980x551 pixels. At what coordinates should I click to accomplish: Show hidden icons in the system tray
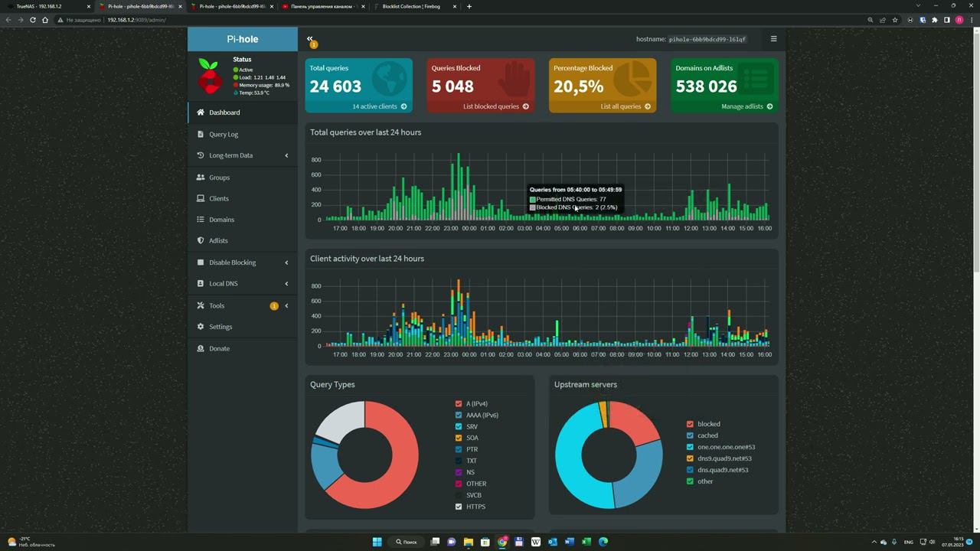click(x=874, y=542)
